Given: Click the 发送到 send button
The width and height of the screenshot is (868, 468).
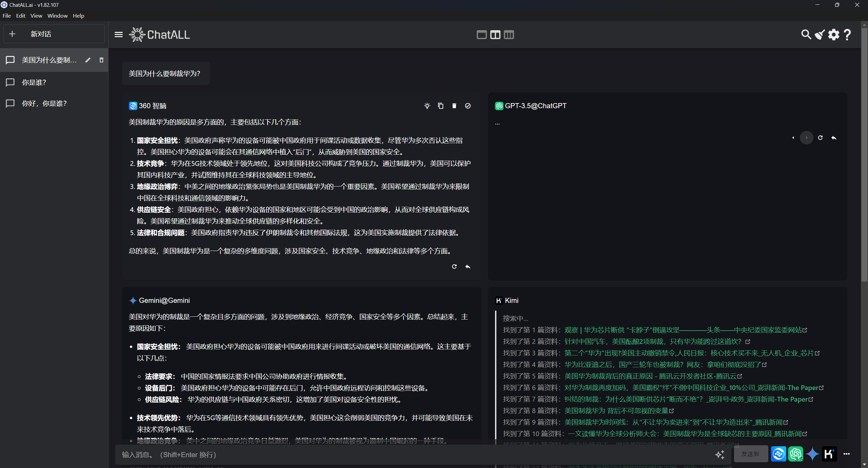Looking at the screenshot, I should click(x=751, y=454).
